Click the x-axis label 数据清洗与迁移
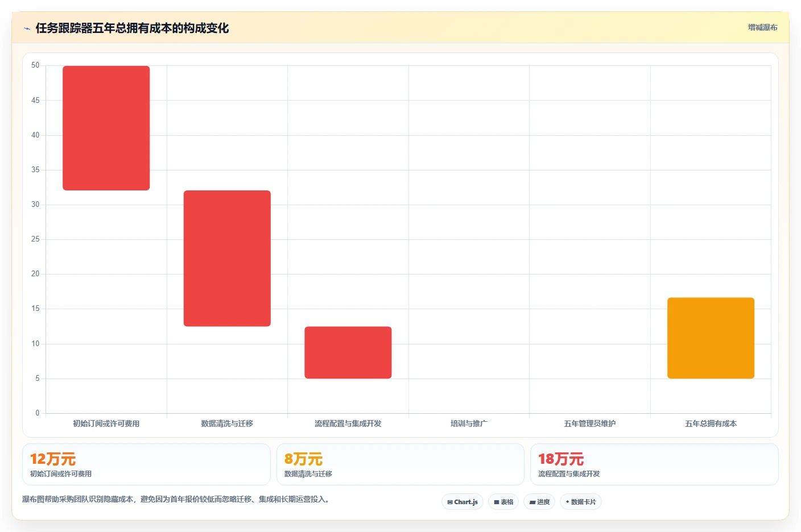This screenshot has height=532, width=801. [227, 423]
